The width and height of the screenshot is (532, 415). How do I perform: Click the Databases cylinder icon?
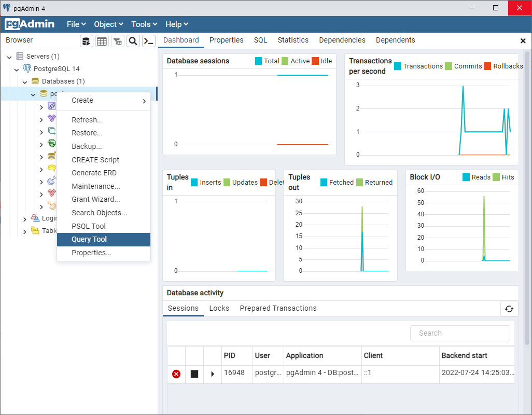(35, 81)
